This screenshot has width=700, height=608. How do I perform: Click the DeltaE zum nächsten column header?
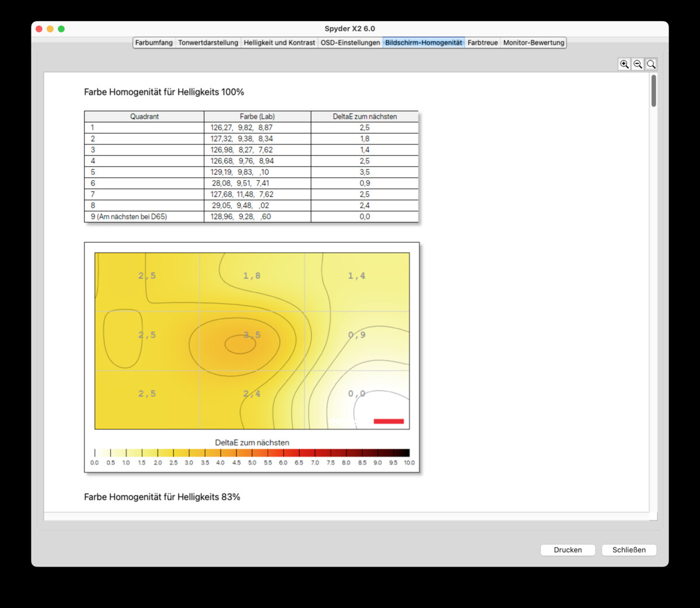coord(365,116)
